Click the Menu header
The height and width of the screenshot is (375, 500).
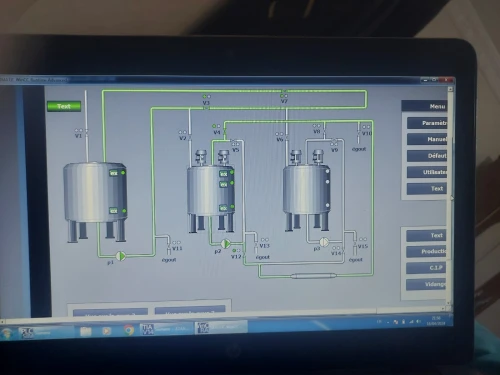click(424, 106)
